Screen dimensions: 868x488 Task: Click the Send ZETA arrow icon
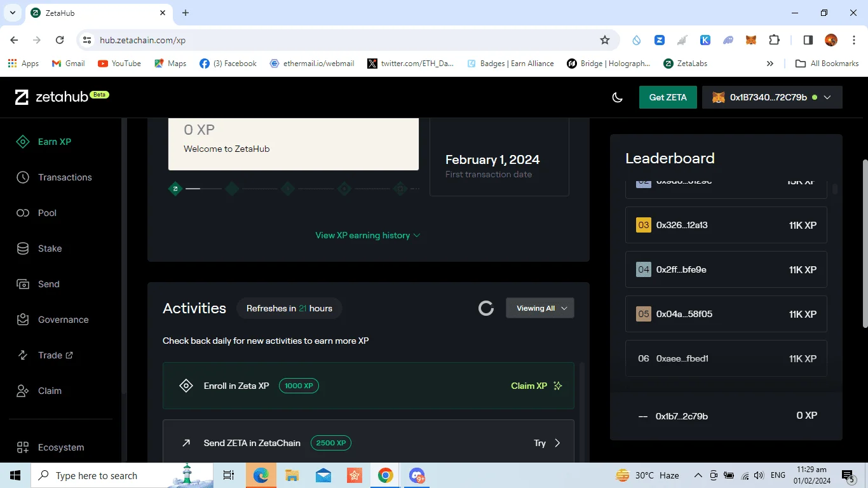(x=186, y=443)
